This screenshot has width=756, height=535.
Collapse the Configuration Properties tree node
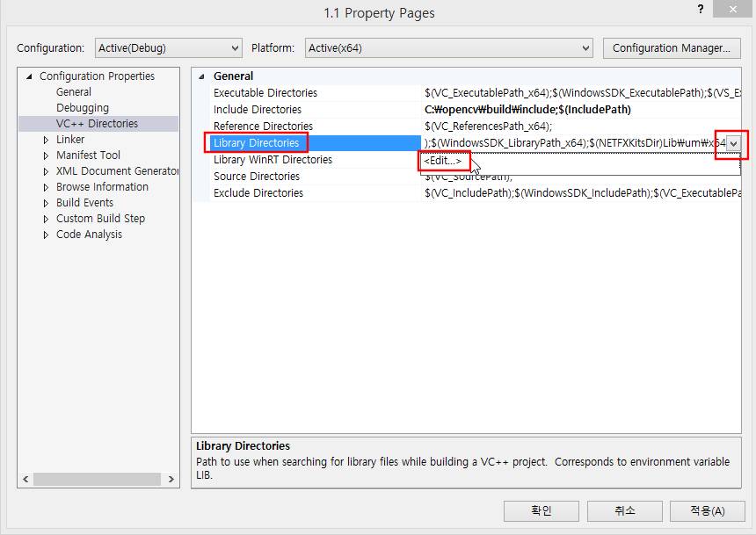click(30, 76)
